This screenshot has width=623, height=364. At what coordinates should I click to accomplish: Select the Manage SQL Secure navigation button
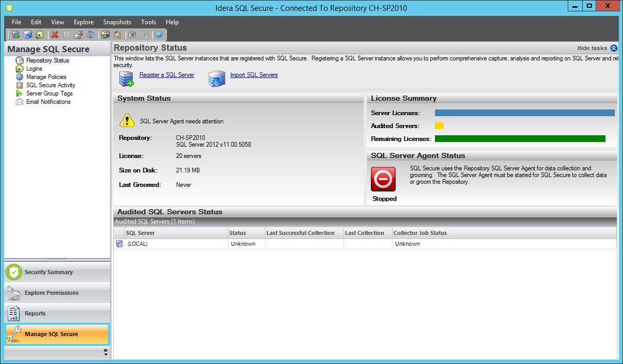point(57,334)
